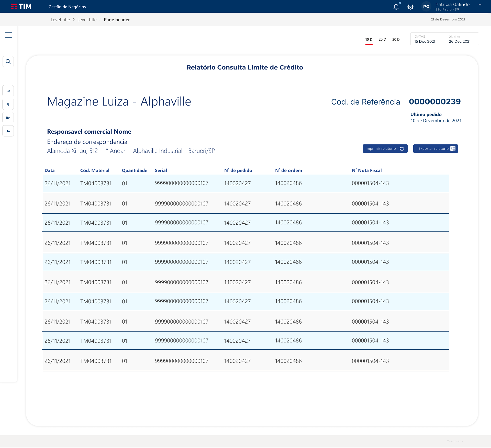
Task: Open end date field 26 Dec 2021
Action: coord(462,39)
